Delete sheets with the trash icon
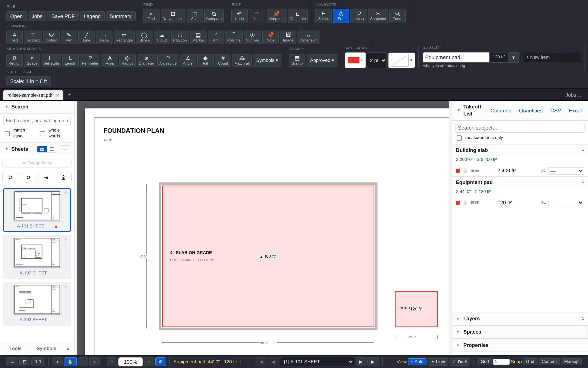Image resolution: width=588 pixels, height=368 pixels. coord(64,177)
